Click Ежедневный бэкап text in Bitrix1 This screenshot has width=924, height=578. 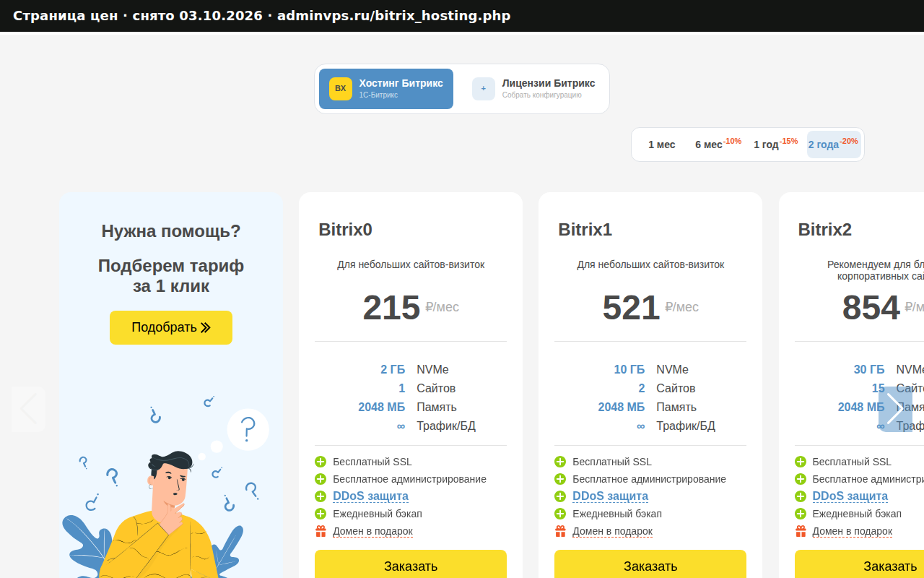617,514
